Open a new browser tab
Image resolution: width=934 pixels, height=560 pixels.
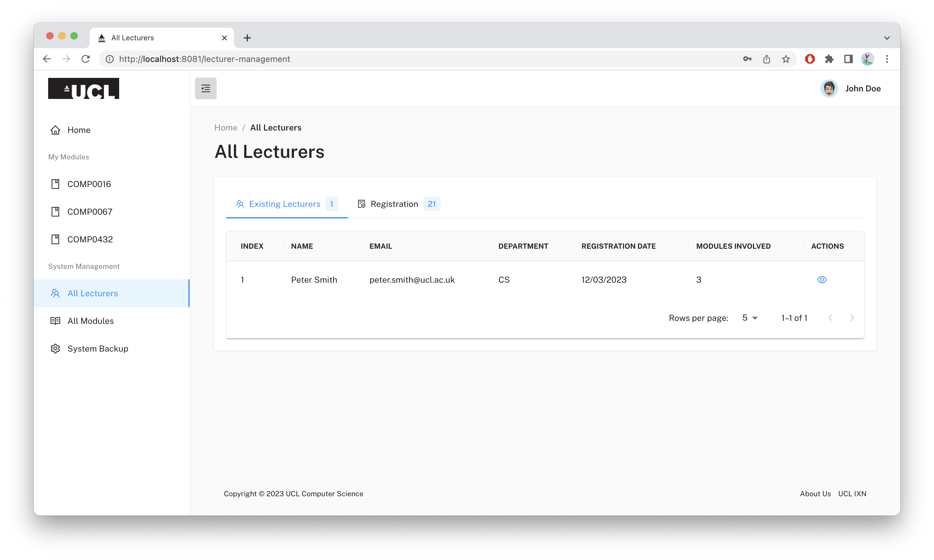click(247, 38)
